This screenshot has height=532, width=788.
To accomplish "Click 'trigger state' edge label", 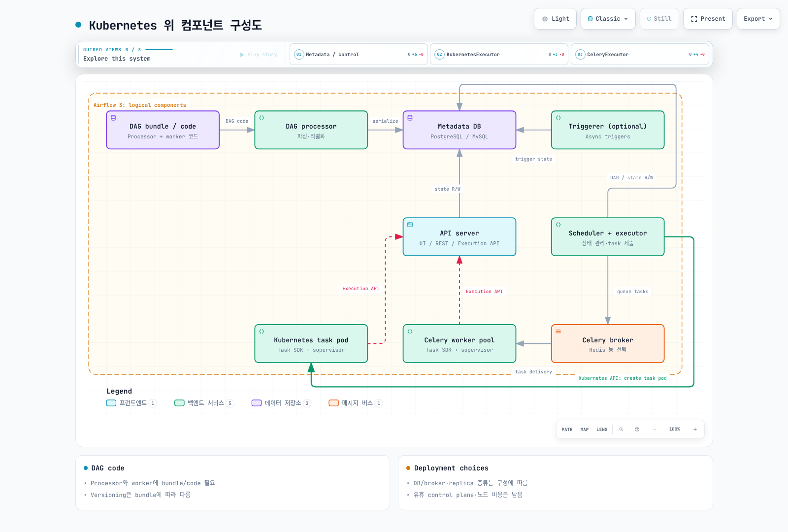I will 533,159.
